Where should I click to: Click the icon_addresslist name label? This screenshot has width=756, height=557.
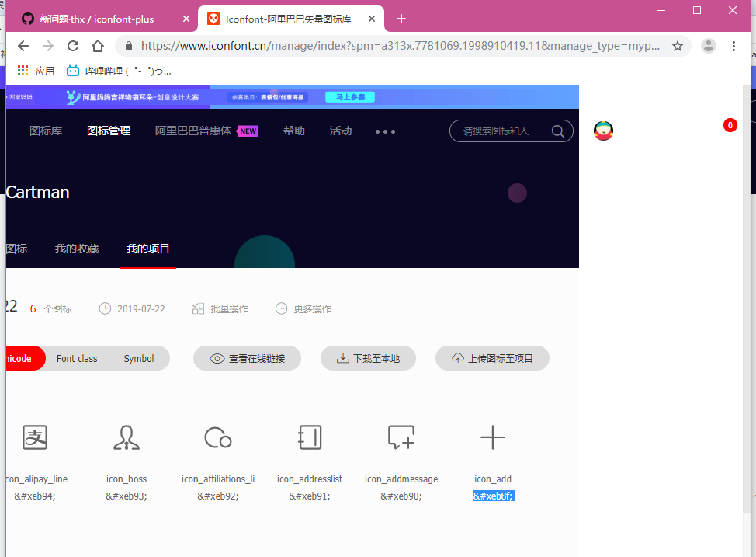(310, 479)
